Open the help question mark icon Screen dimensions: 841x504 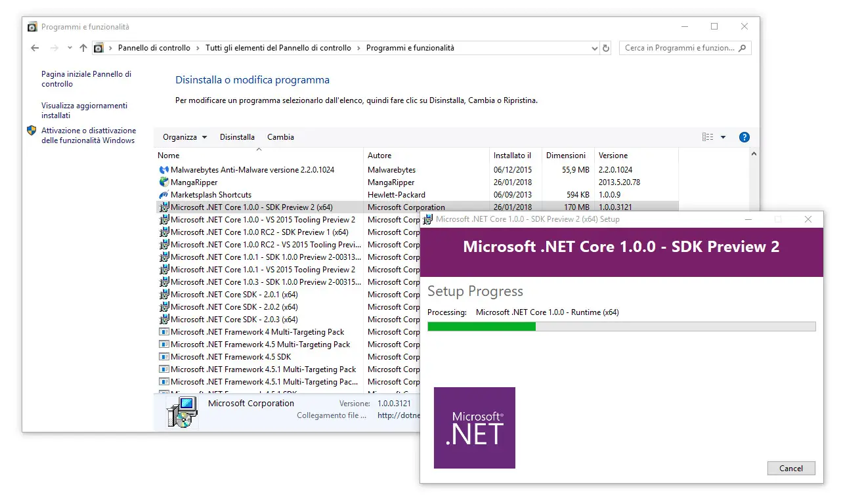(x=744, y=137)
